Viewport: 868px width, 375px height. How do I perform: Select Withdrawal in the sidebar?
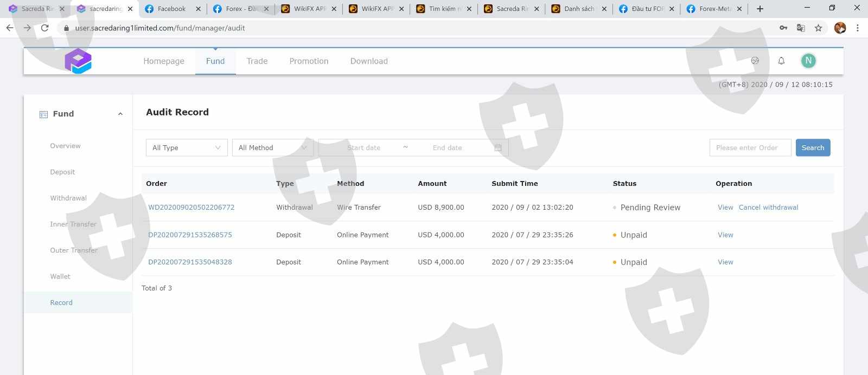point(68,198)
